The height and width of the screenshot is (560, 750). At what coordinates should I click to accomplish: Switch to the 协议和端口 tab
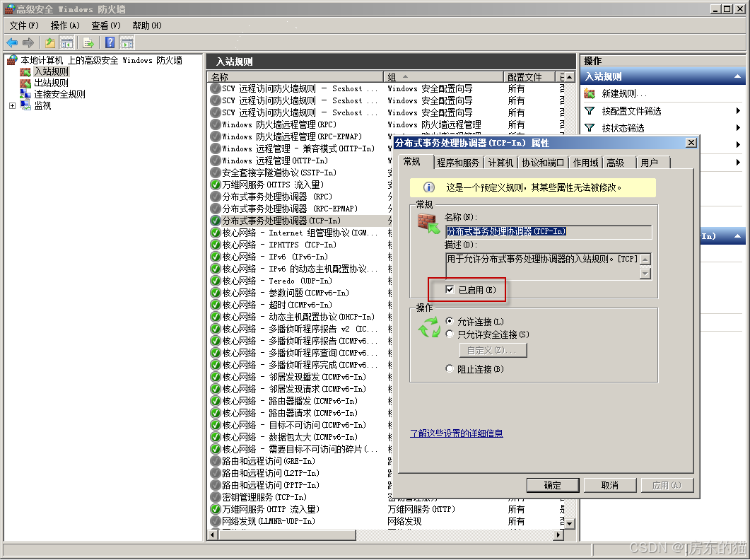coord(543,163)
